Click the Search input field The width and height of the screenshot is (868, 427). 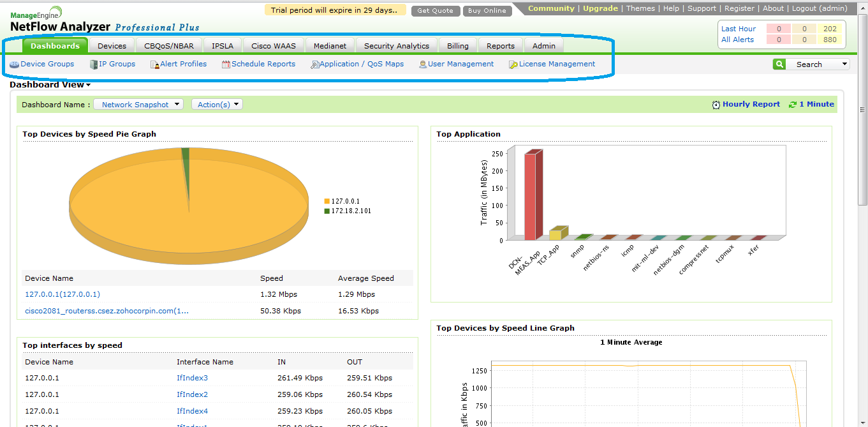pos(813,64)
